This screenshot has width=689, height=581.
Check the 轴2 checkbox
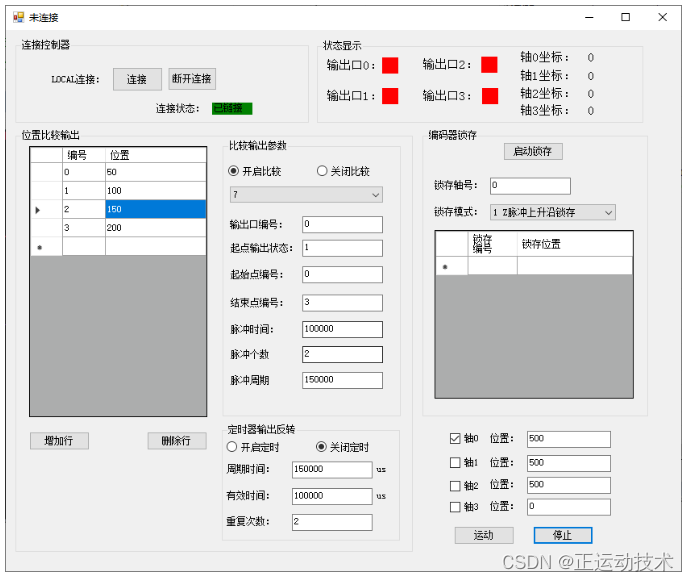[x=455, y=486]
